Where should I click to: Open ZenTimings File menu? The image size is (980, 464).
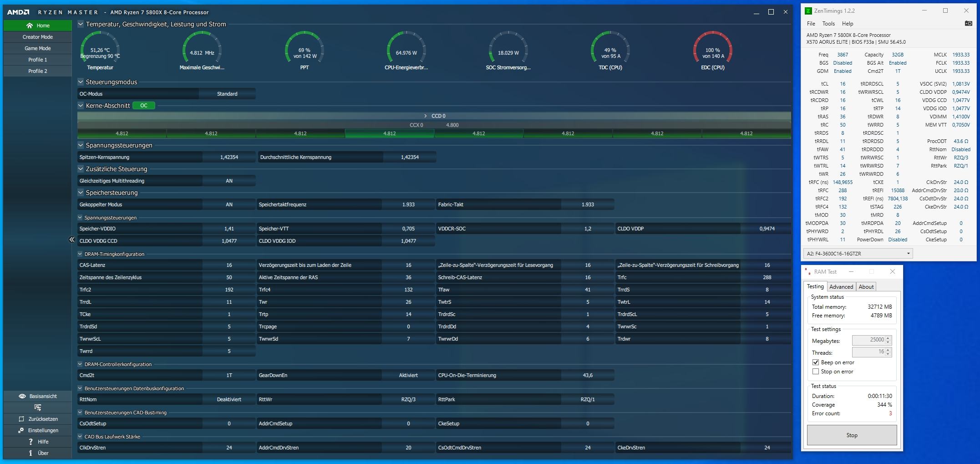tap(811, 24)
